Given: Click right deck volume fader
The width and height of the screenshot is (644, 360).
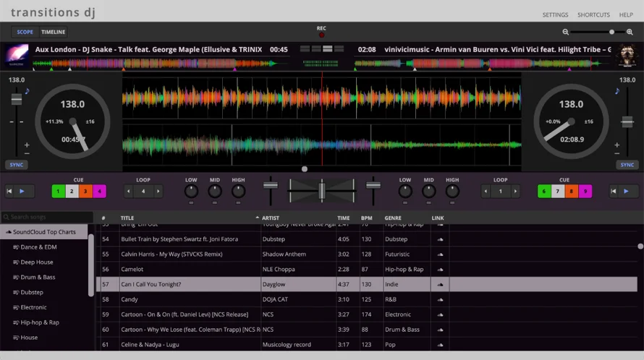Looking at the screenshot, I should click(x=373, y=186).
